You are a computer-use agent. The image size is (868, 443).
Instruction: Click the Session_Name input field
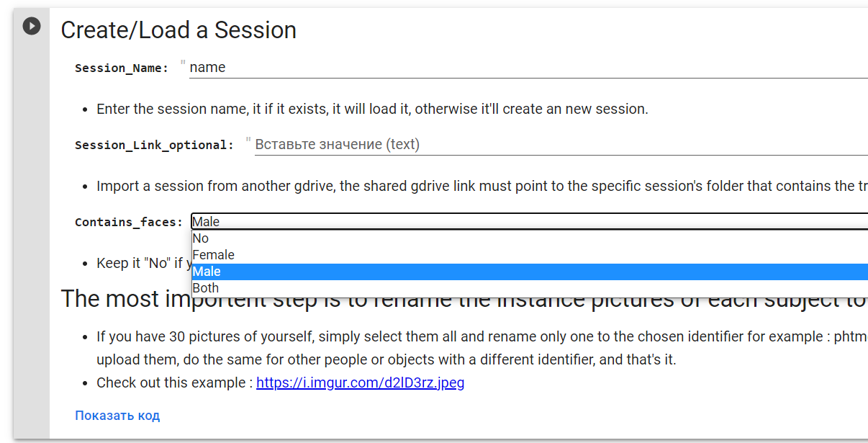[504, 68]
